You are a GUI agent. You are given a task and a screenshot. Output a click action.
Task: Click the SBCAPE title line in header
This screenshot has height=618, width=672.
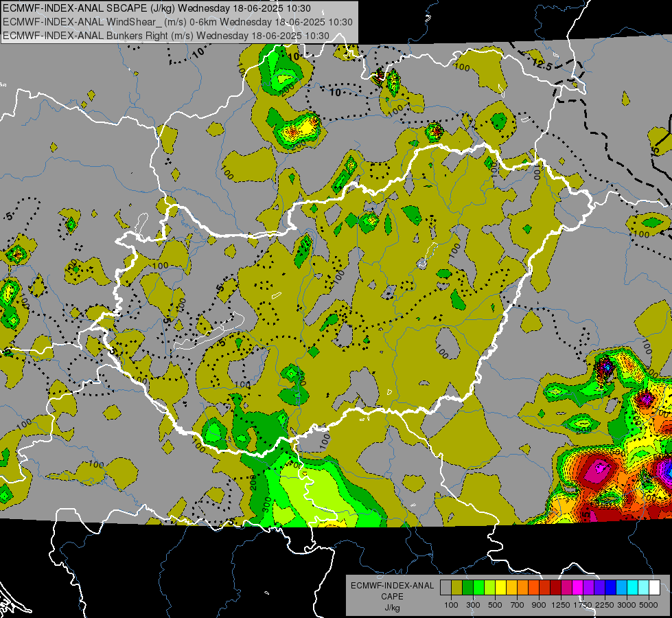157,8
